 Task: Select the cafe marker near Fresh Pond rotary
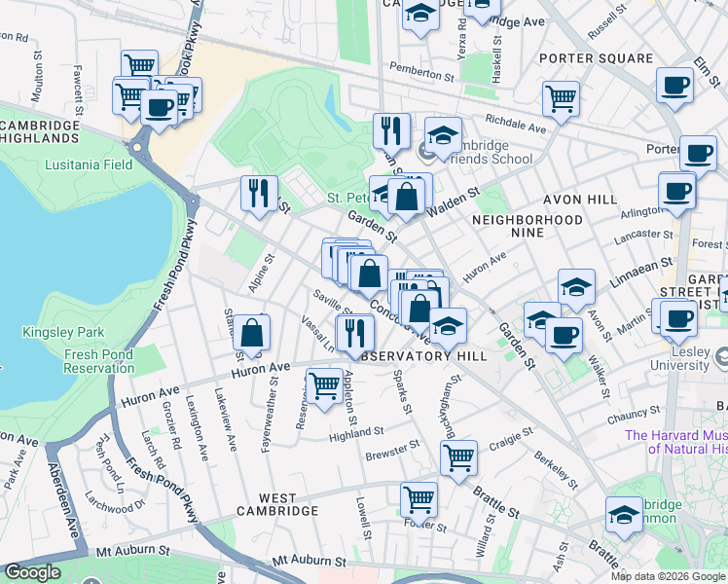pyautogui.click(x=159, y=110)
